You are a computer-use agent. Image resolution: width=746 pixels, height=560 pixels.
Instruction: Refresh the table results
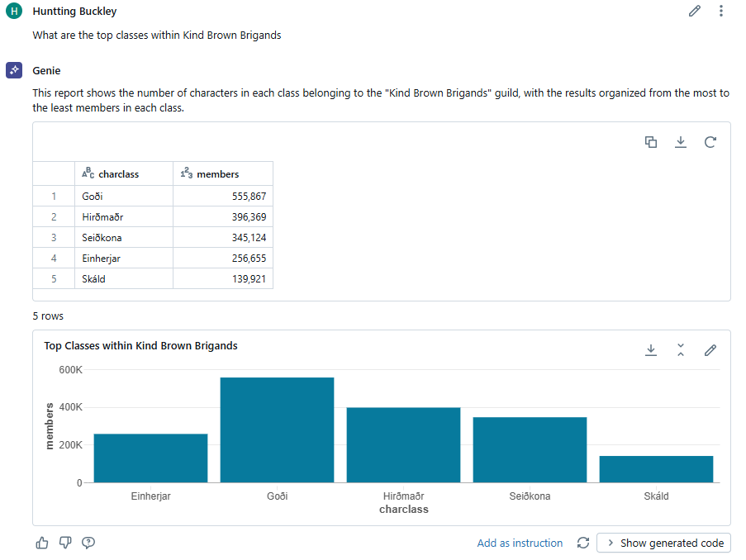[x=710, y=142]
